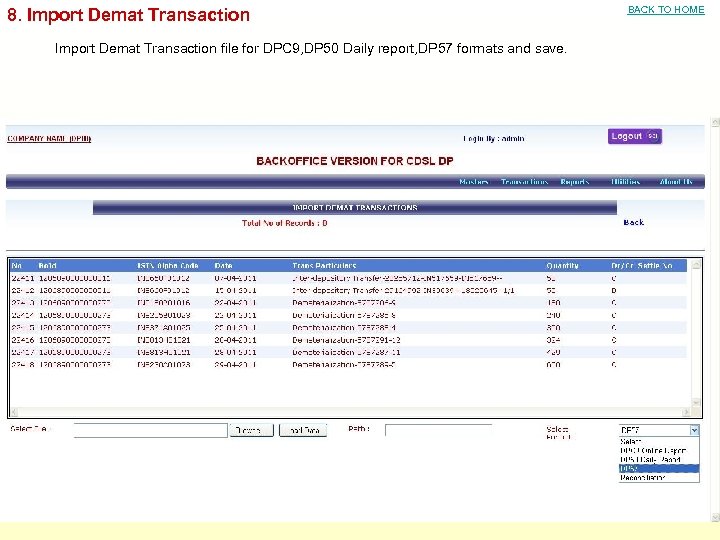
Task: Open the About Us menu
Action: click(676, 182)
